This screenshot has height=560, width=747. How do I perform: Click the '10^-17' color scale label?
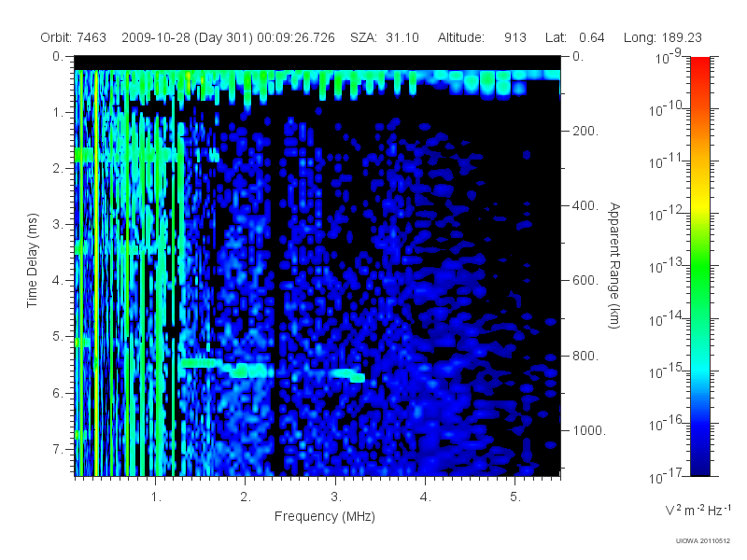[666, 475]
